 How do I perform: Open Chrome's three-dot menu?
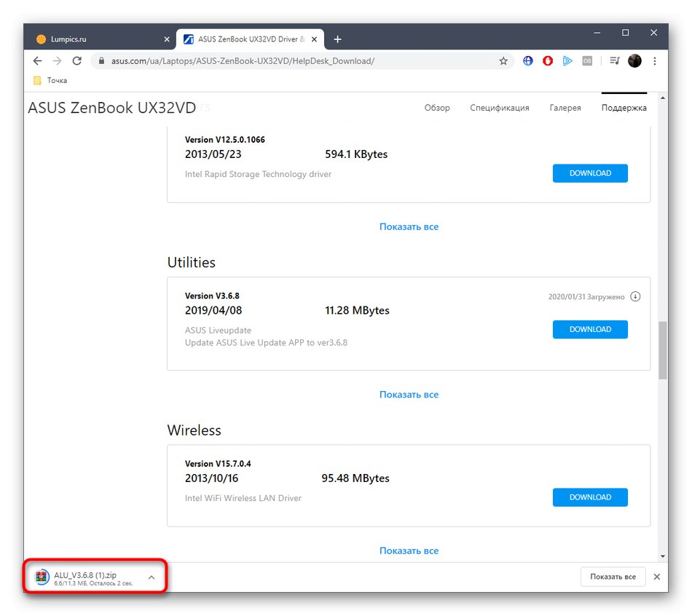point(654,61)
